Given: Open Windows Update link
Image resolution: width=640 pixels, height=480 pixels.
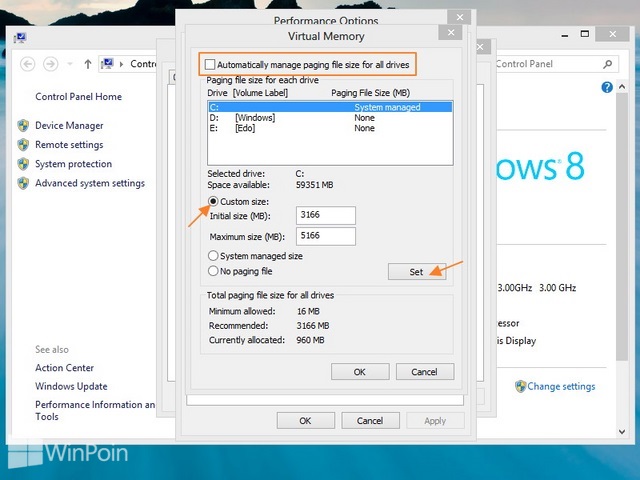Looking at the screenshot, I should (x=71, y=386).
